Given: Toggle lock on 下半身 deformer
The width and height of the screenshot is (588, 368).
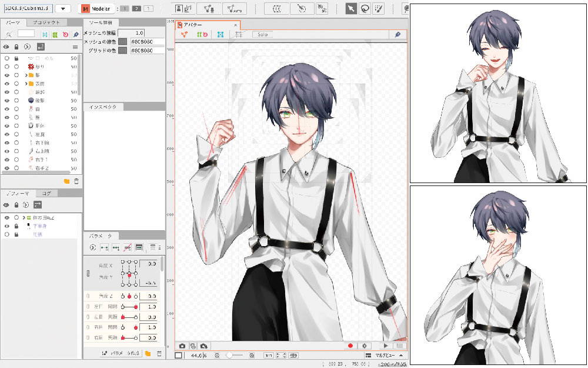Looking at the screenshot, I should pos(16,226).
